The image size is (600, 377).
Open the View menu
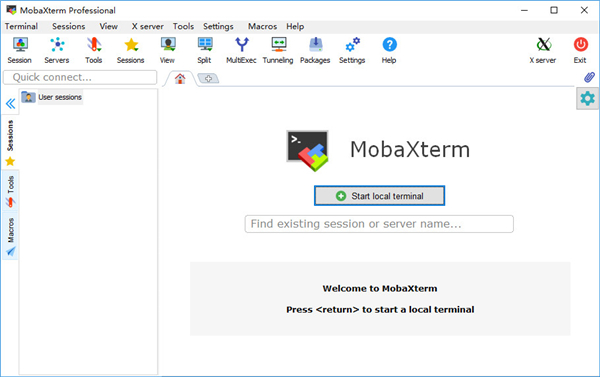click(109, 26)
